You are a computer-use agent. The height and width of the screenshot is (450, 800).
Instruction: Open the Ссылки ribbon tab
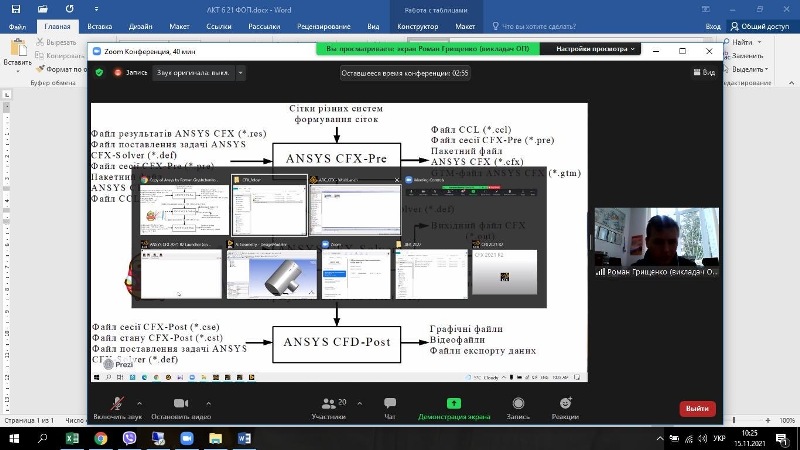click(219, 27)
